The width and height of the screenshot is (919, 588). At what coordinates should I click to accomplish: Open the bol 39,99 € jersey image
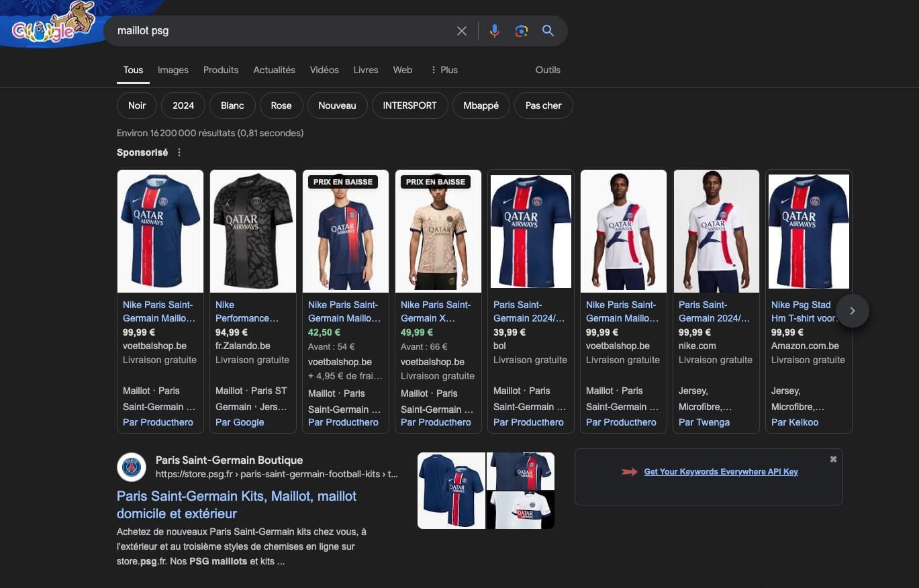click(x=531, y=231)
